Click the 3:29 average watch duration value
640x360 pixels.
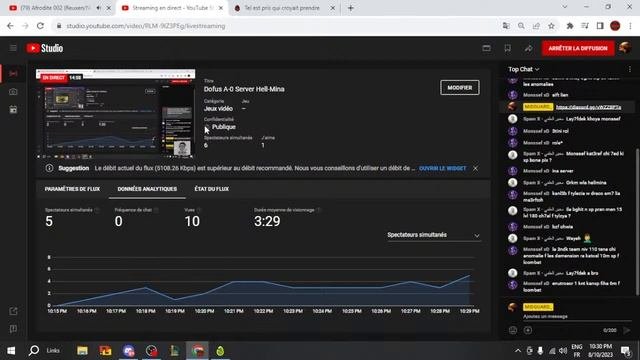click(x=267, y=221)
